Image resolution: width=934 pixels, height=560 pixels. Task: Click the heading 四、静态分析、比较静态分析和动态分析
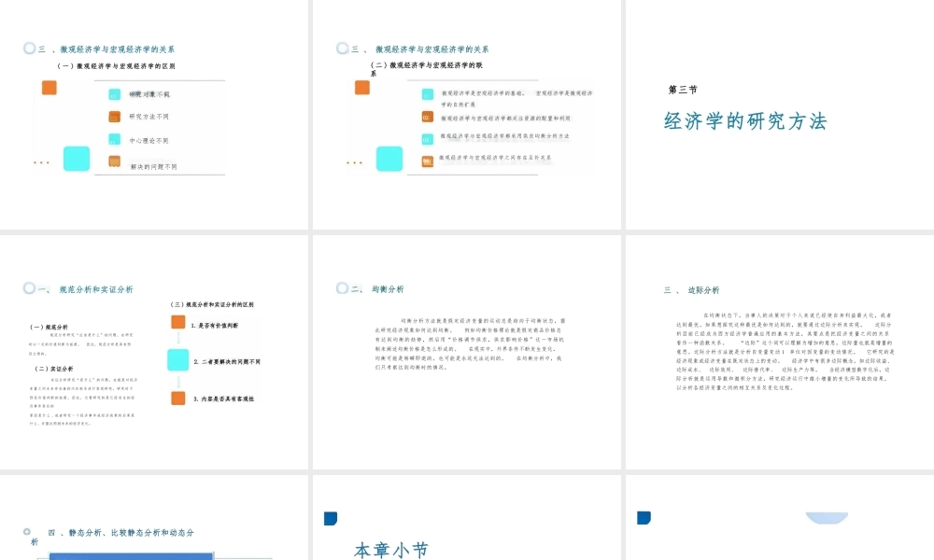pyautogui.click(x=113, y=537)
